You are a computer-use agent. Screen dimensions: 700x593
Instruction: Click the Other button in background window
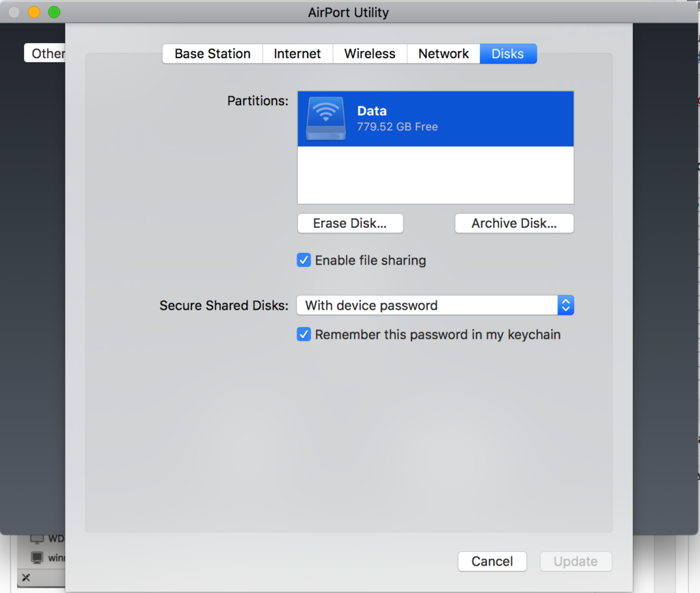[x=45, y=53]
